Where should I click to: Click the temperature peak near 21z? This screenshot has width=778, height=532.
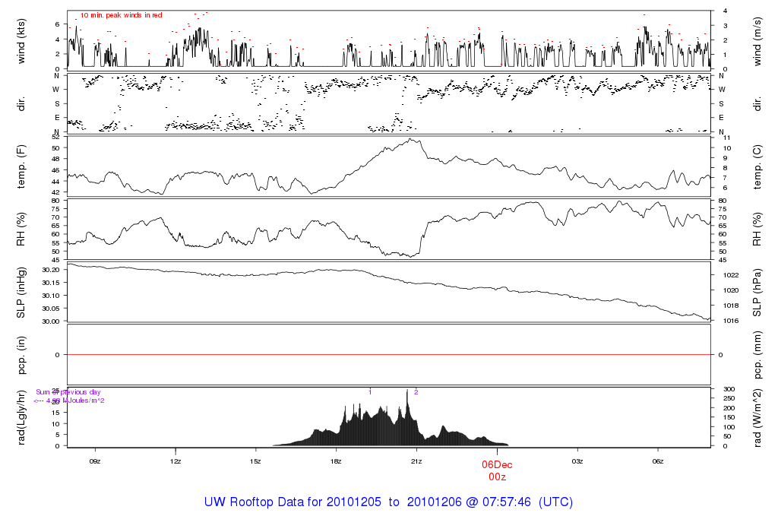coord(410,139)
